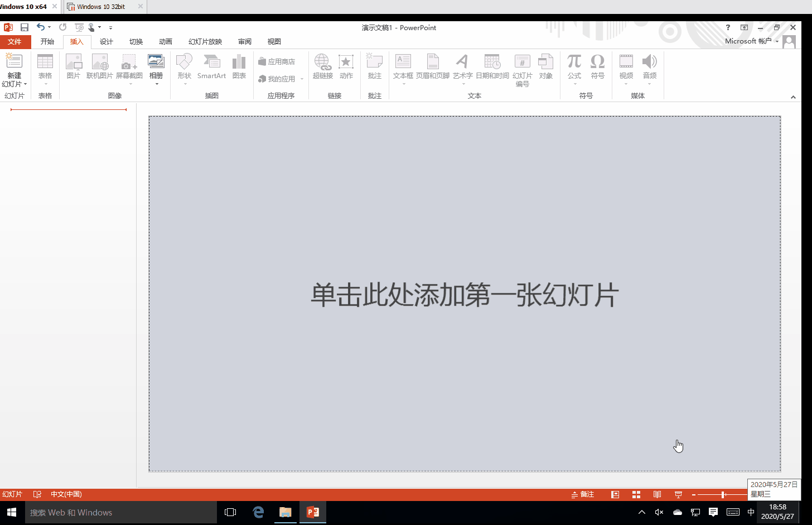Viewport: 812px width, 525px height.
Task: Click the zoom slider handle
Action: click(x=723, y=494)
